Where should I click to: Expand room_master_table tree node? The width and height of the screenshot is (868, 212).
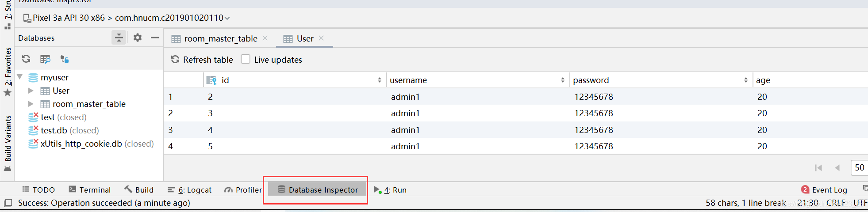coord(31,104)
